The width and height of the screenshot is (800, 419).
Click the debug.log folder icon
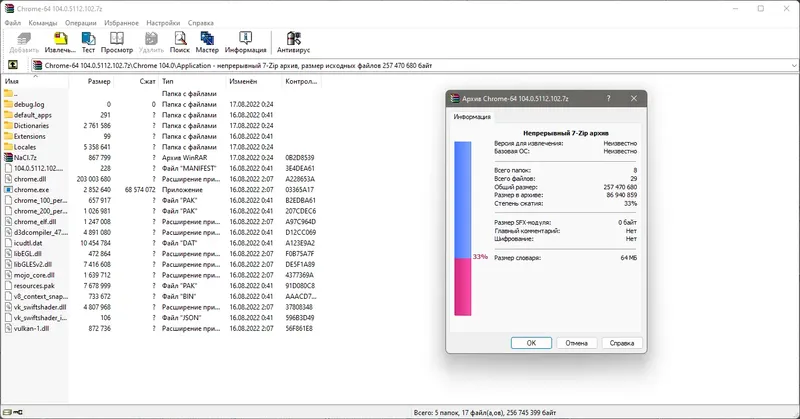click(8, 104)
